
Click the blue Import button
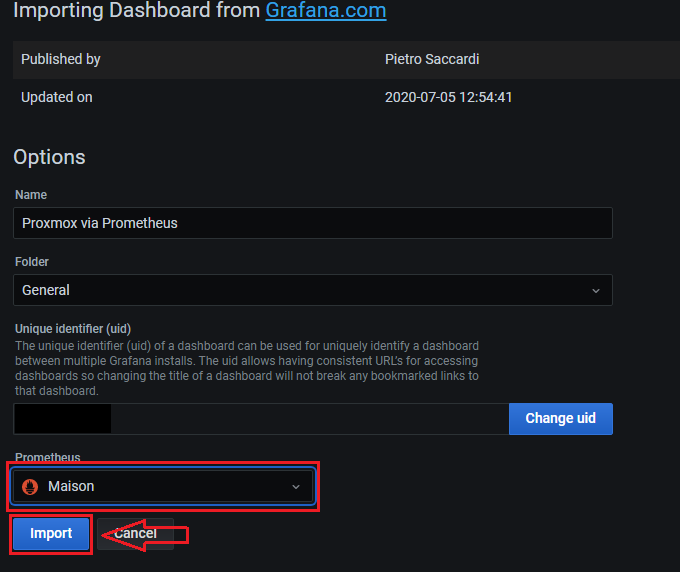click(51, 533)
